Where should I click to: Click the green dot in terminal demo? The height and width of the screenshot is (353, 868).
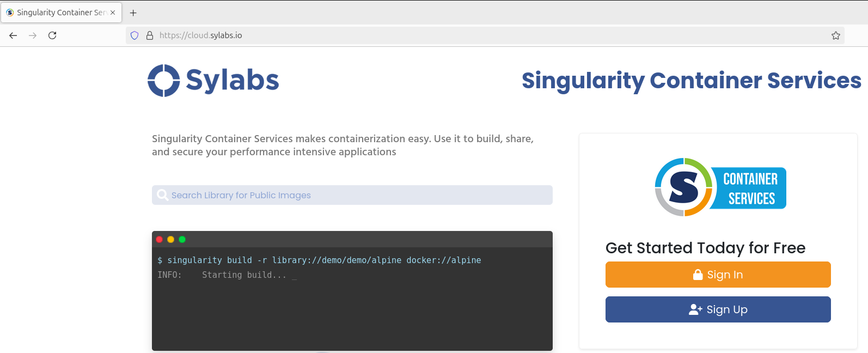click(x=182, y=239)
